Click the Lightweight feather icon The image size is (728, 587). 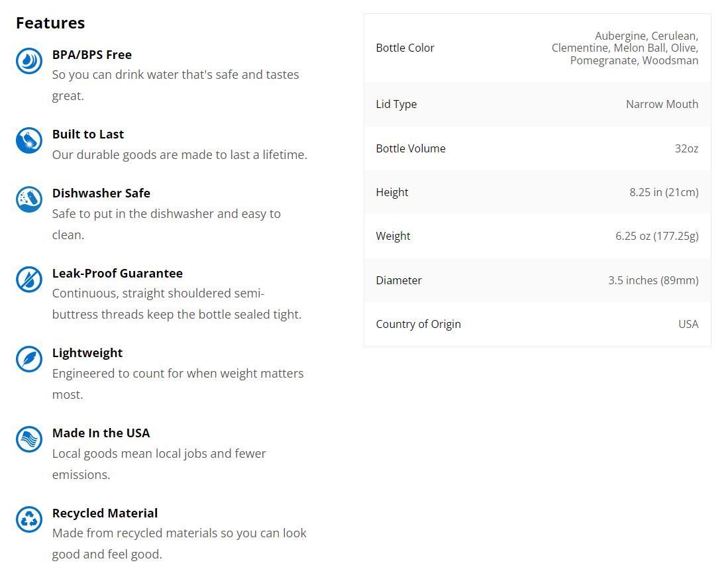[29, 359]
